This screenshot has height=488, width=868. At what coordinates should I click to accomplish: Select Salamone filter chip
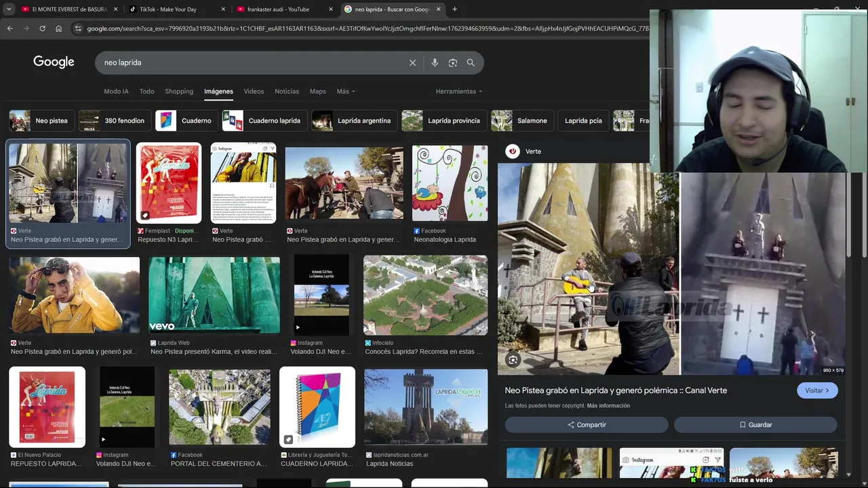(521, 121)
